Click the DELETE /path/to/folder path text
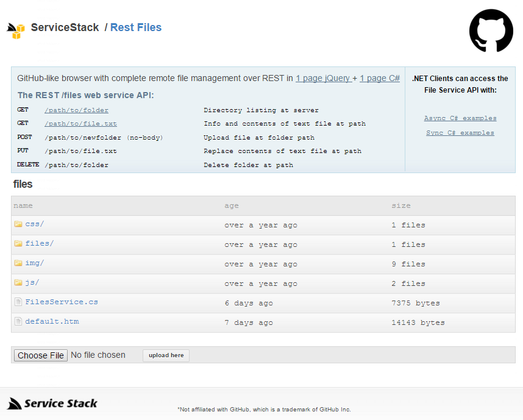Screen dimensions: 523x420 point(76,165)
